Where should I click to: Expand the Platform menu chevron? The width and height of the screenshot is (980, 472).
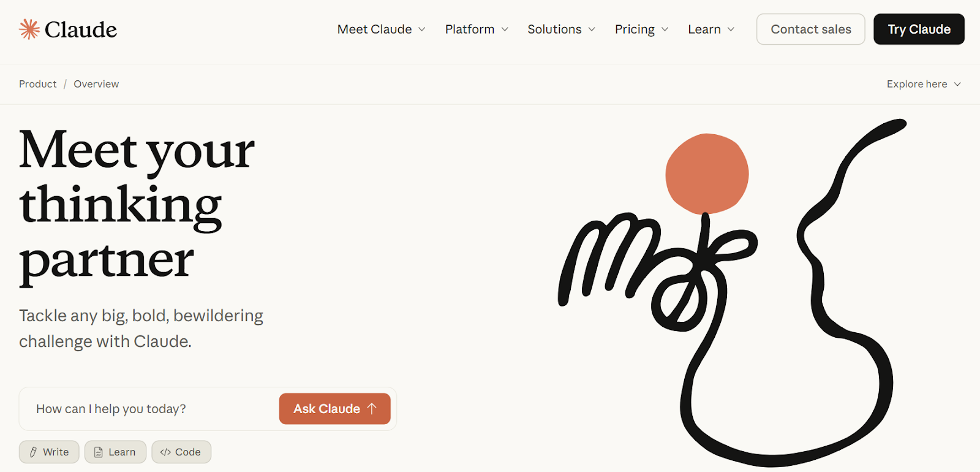coord(505,29)
